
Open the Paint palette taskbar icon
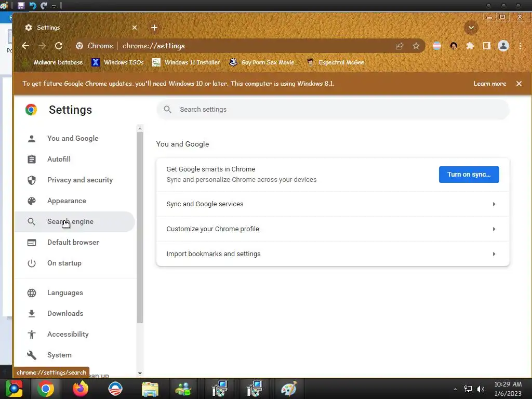(x=288, y=389)
